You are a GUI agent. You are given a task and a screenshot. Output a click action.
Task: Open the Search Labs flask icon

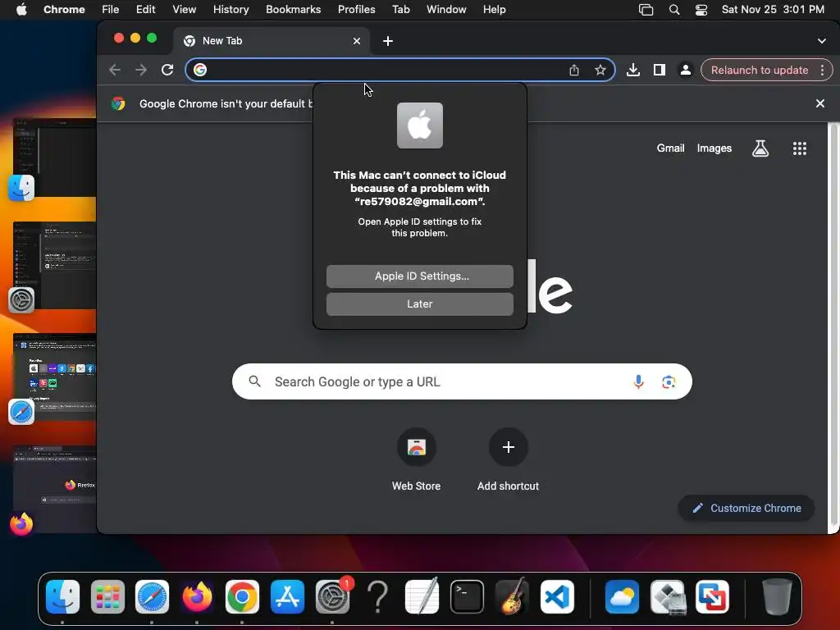point(760,148)
